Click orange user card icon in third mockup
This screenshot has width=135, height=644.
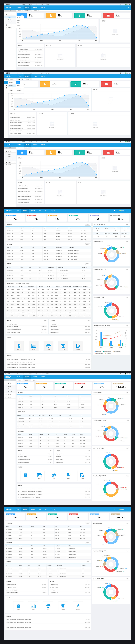pyautogui.click(x=51, y=152)
